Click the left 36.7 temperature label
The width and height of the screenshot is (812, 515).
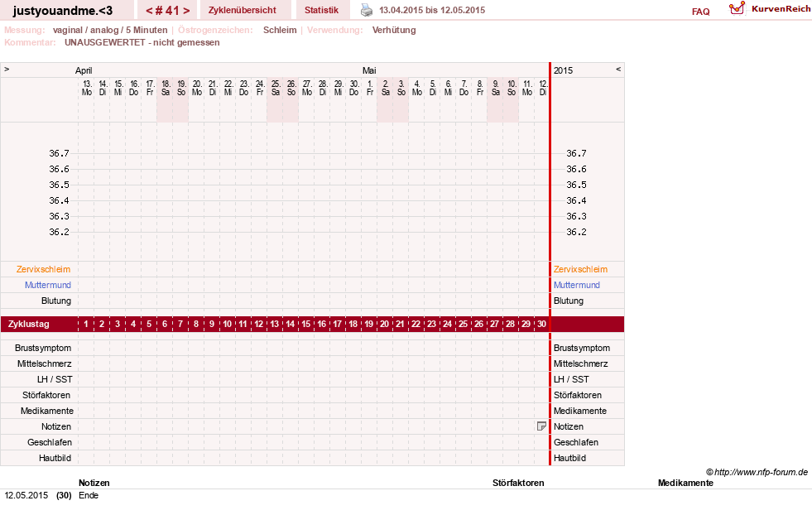click(x=59, y=153)
